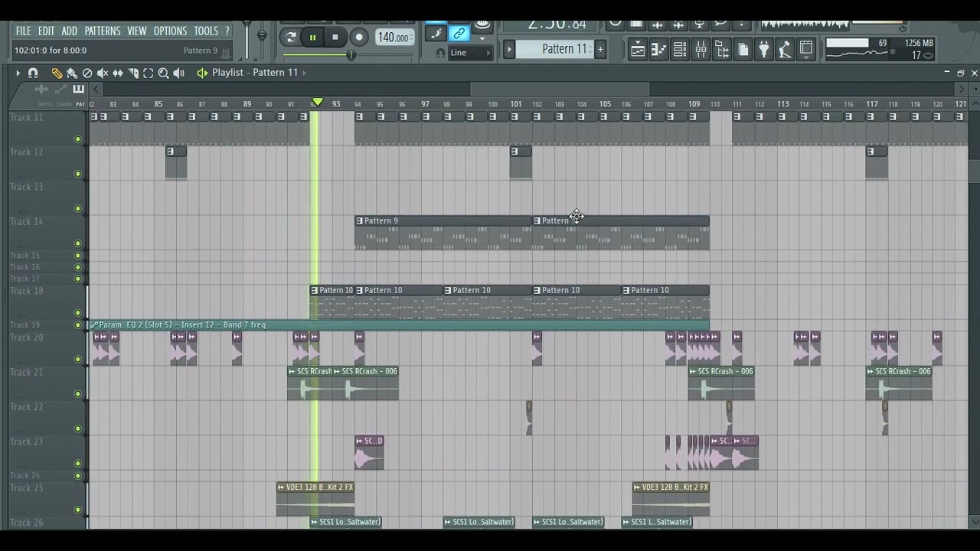Open the Mixer window icon
Screen dimensions: 980x551
coord(701,51)
